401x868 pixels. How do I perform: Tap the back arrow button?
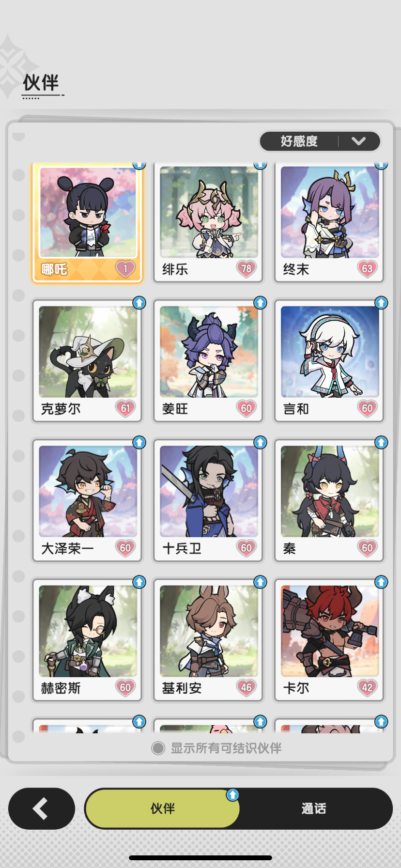(x=42, y=808)
